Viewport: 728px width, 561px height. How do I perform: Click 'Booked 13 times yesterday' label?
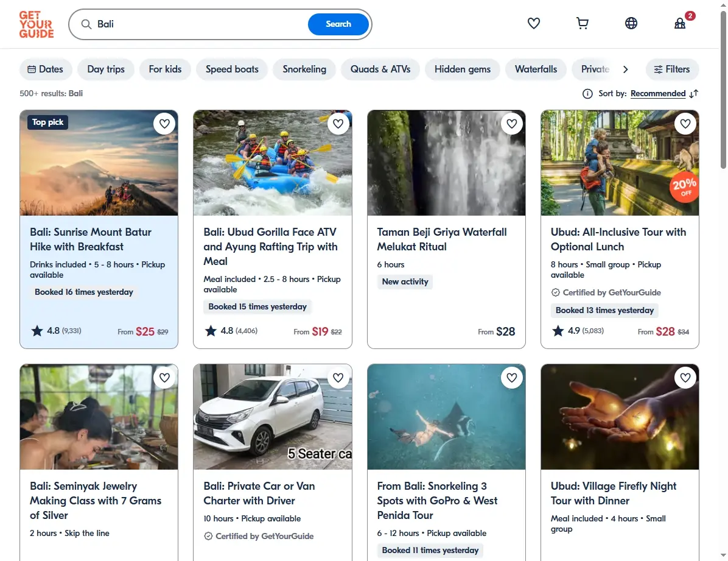pyautogui.click(x=604, y=311)
